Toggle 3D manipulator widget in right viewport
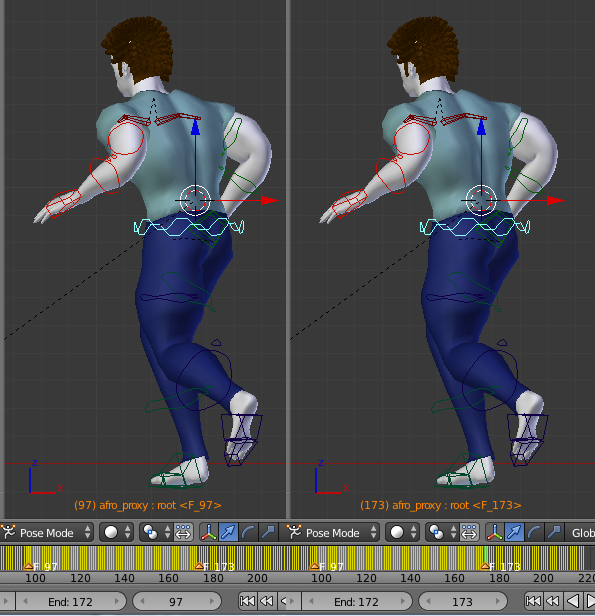 495,533
